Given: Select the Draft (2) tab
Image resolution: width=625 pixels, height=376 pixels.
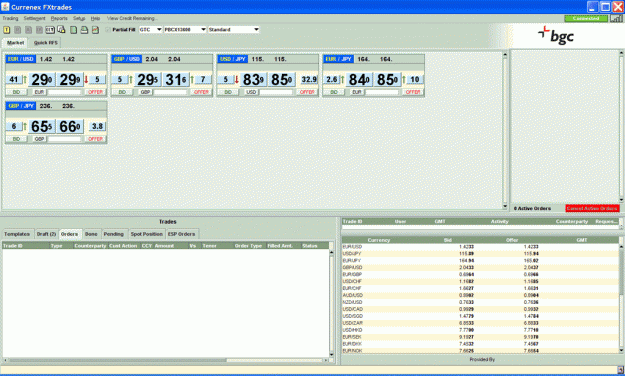Looking at the screenshot, I should [x=46, y=234].
